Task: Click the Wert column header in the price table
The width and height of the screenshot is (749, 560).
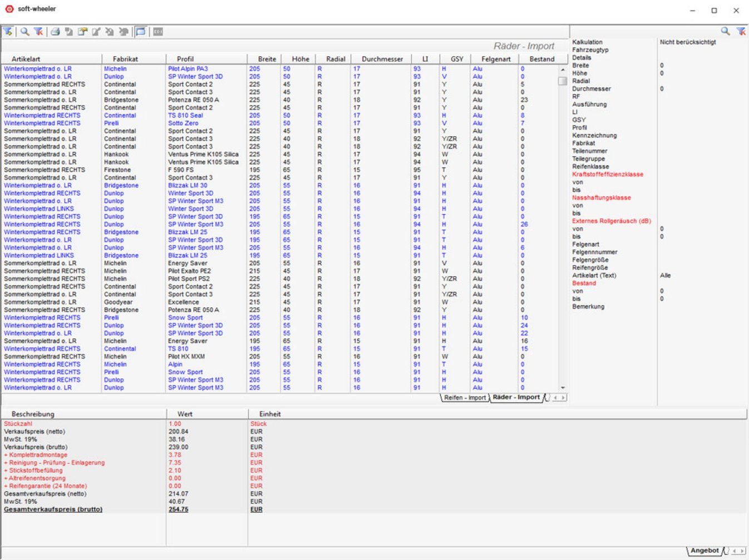Action: [207, 414]
